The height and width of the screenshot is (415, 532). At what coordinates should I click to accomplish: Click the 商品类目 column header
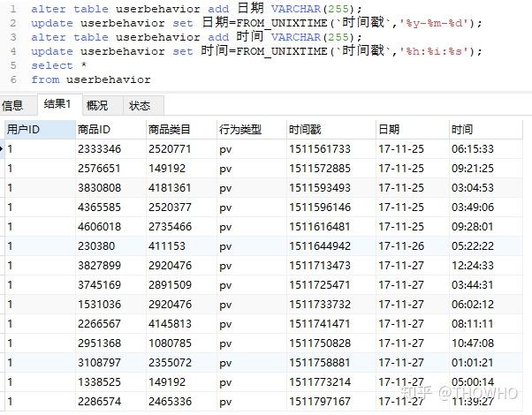coord(170,130)
